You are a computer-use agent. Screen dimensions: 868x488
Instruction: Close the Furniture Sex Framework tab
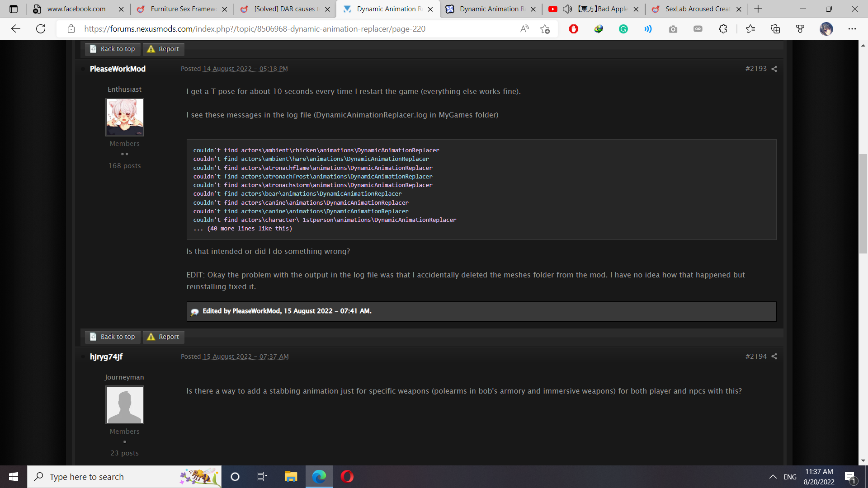(225, 9)
